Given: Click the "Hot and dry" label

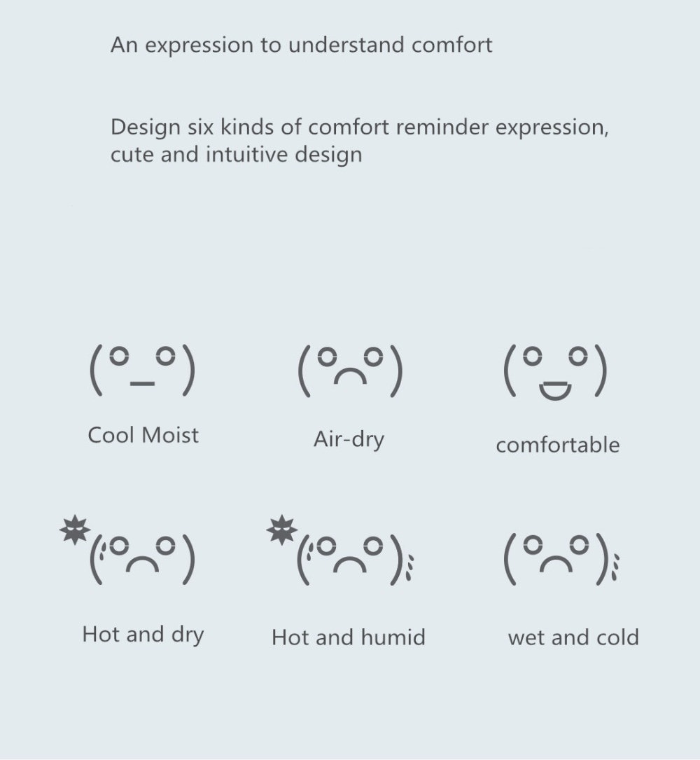Looking at the screenshot, I should pos(143,635).
